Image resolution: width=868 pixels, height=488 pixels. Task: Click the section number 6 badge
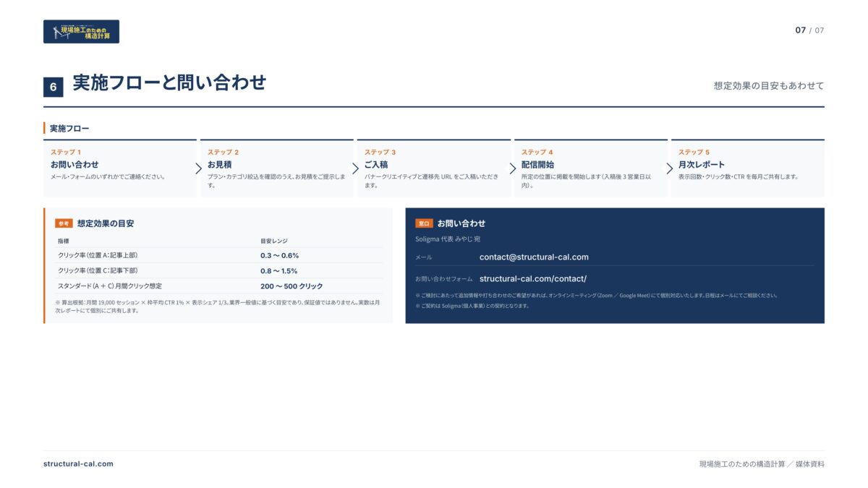point(53,87)
